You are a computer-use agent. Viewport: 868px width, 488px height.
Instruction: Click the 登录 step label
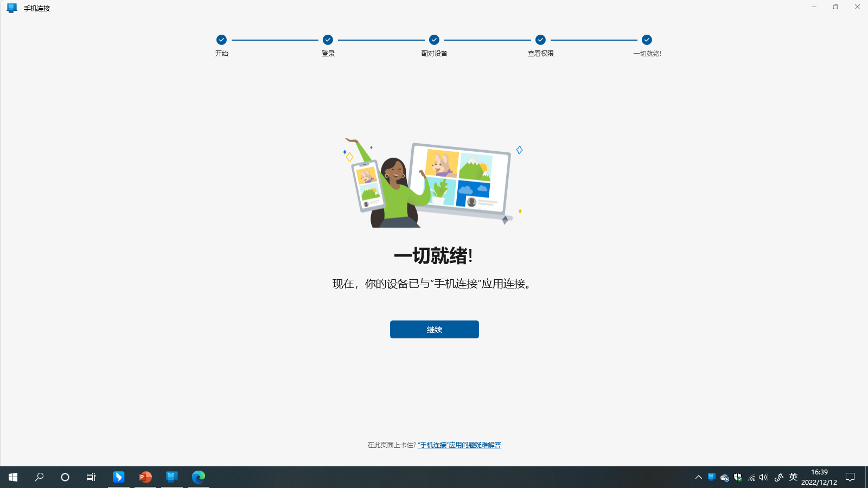pos(328,54)
